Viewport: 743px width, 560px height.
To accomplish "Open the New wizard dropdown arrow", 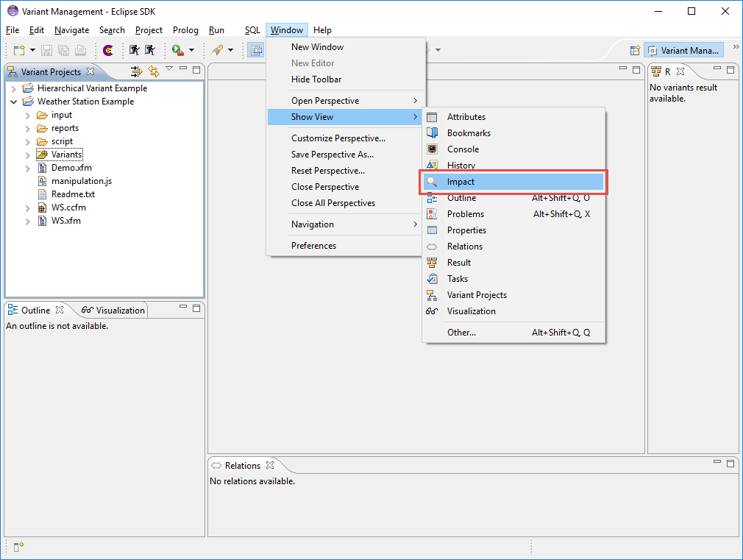I will pos(32,50).
